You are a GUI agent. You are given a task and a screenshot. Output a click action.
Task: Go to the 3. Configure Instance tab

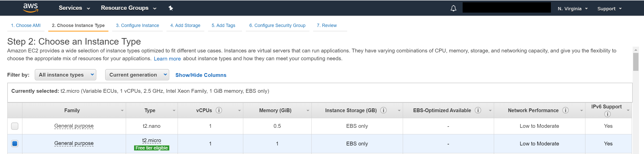click(137, 25)
